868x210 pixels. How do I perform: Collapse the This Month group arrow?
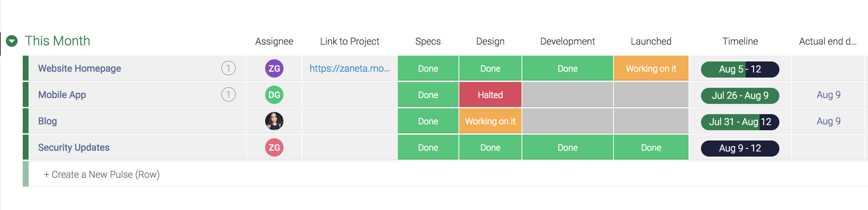12,41
